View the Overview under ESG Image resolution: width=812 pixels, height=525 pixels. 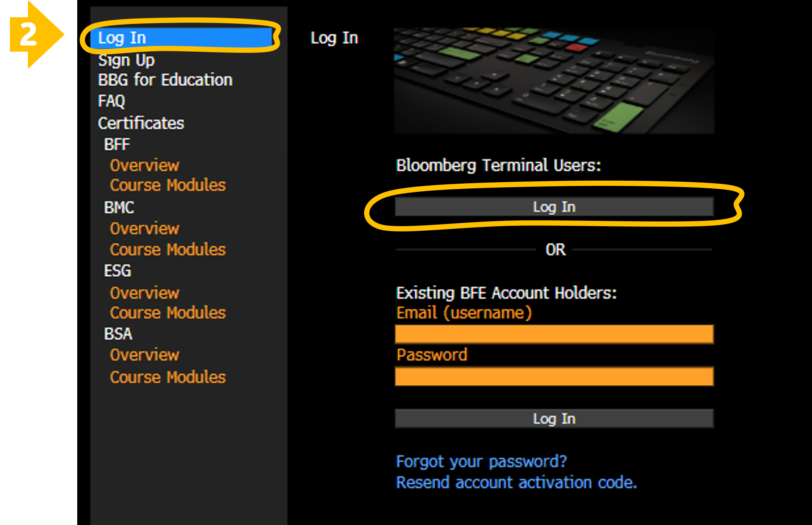145,293
